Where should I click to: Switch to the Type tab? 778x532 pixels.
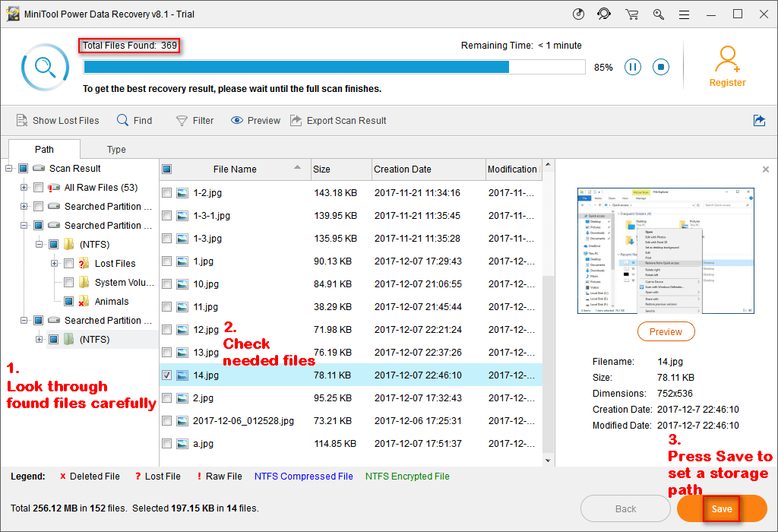(x=116, y=150)
